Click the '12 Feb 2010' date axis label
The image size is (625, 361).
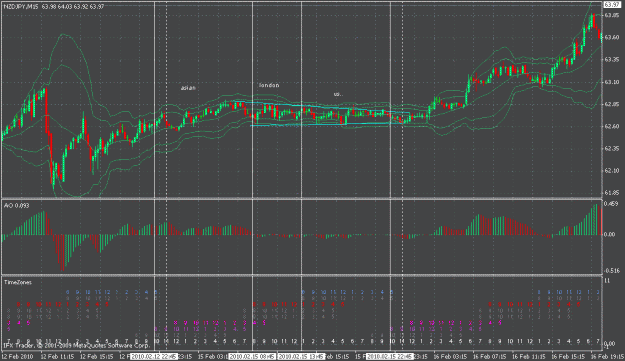(17, 356)
